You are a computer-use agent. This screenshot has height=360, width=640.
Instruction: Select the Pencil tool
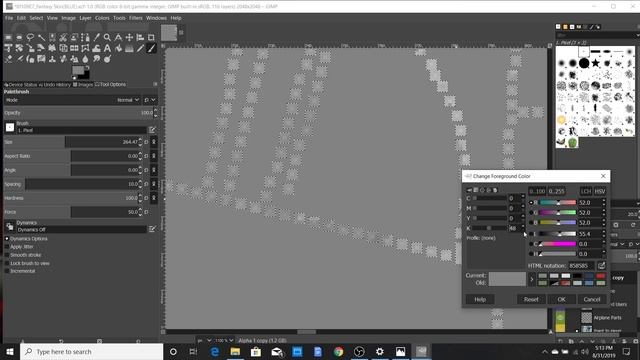[140, 48]
